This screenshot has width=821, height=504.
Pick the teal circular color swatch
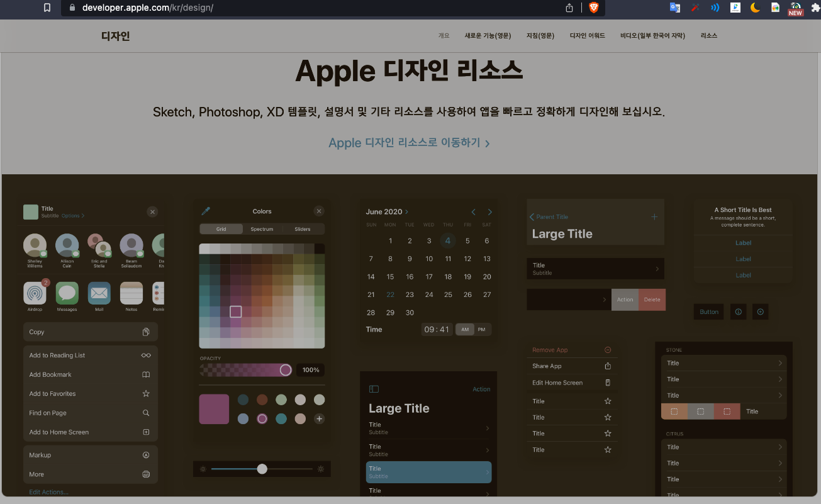click(x=281, y=419)
